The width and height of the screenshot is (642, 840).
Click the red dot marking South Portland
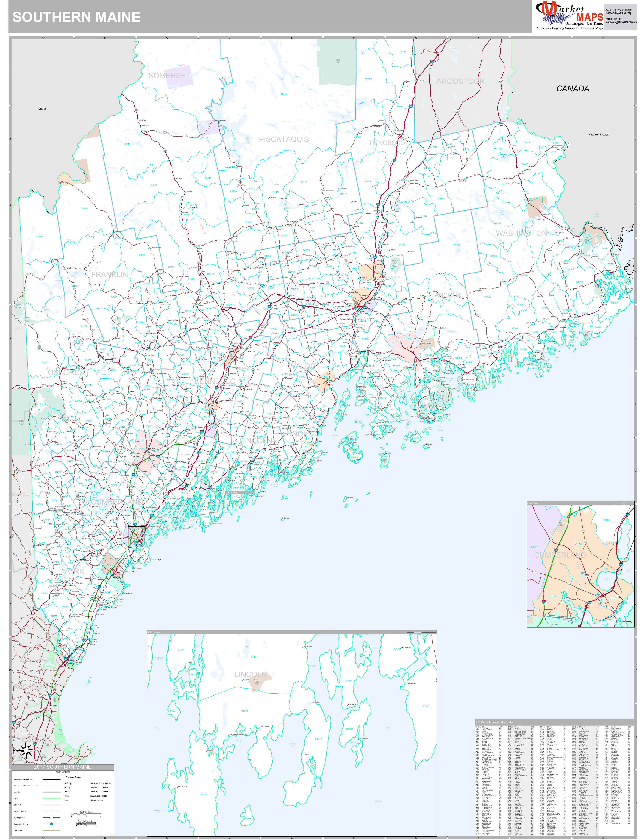pyautogui.click(x=631, y=623)
